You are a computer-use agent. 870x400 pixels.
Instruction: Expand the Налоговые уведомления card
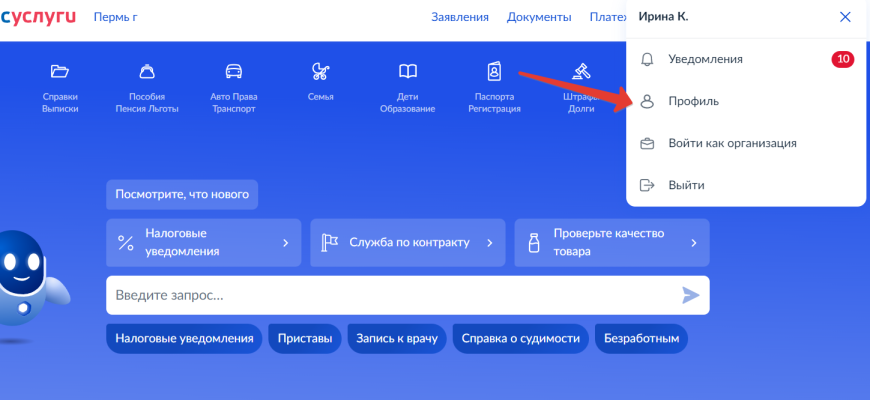pos(204,243)
